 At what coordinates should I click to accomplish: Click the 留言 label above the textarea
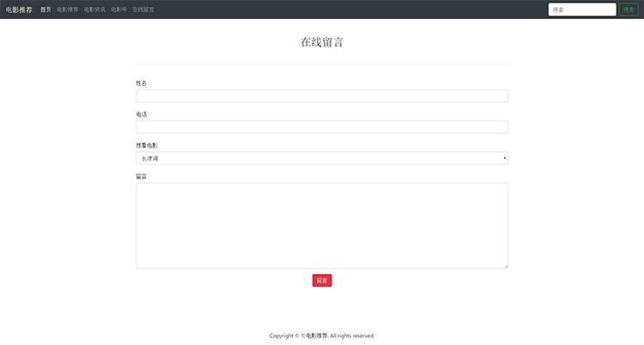point(142,176)
